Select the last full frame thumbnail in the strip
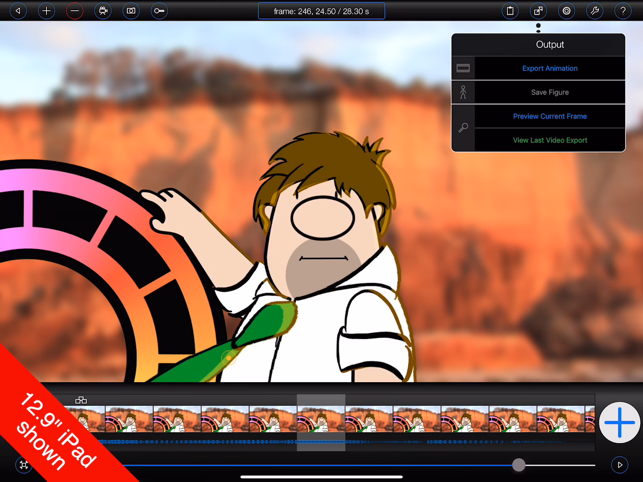Image resolution: width=643 pixels, height=482 pixels. [561, 419]
